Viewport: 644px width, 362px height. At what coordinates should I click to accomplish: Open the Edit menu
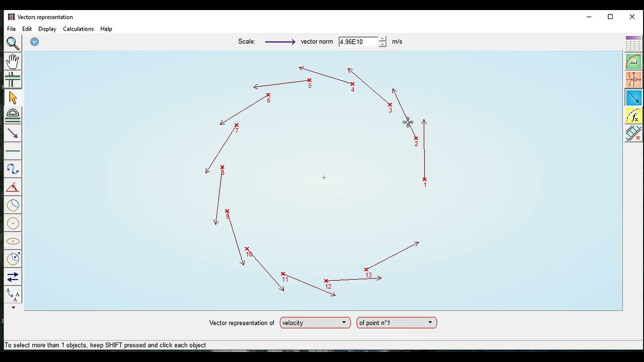[x=27, y=29]
